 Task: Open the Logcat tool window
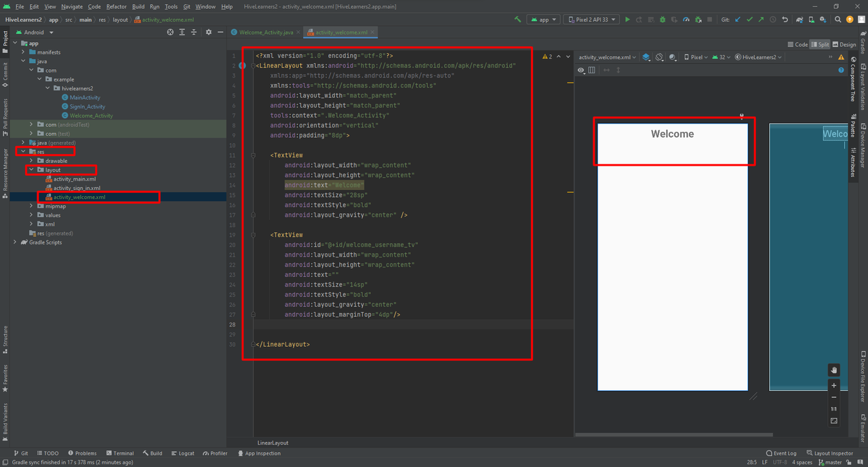tap(182, 453)
